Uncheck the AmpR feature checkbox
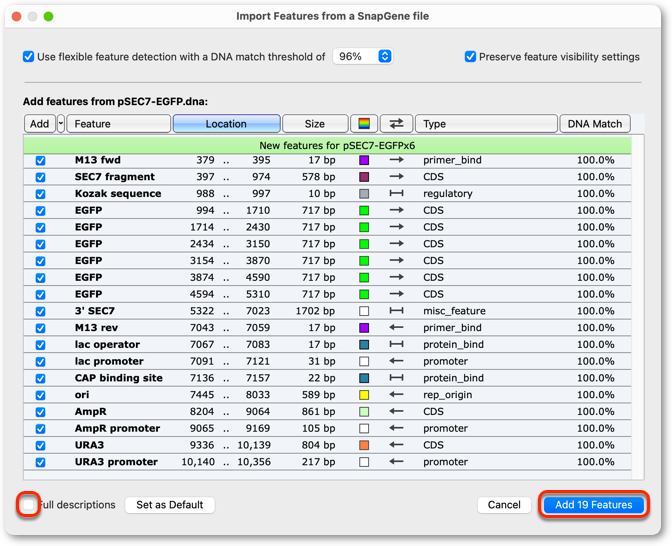 40,411
